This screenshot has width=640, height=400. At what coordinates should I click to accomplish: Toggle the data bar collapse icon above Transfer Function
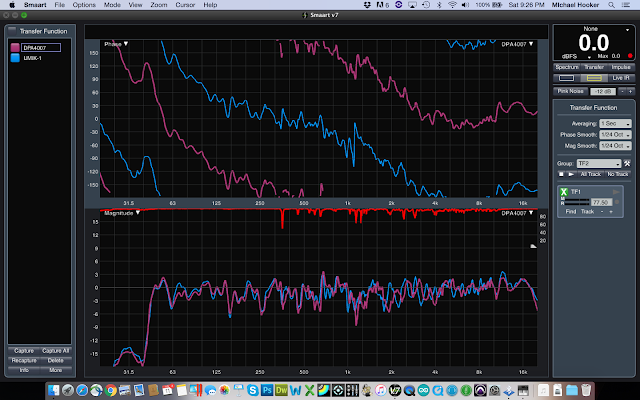(12, 30)
